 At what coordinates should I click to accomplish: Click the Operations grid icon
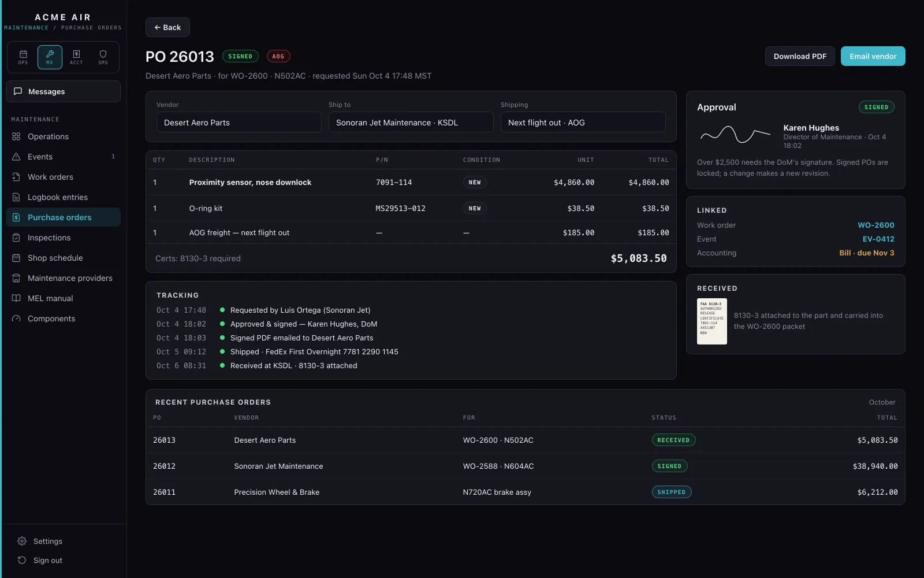tap(16, 136)
